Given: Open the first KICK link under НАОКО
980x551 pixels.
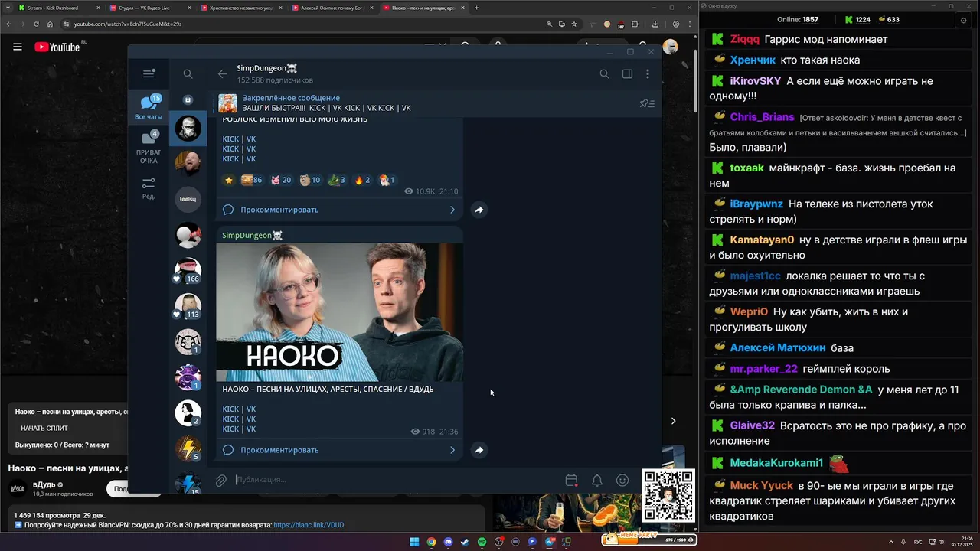Looking at the screenshot, I should tap(230, 409).
